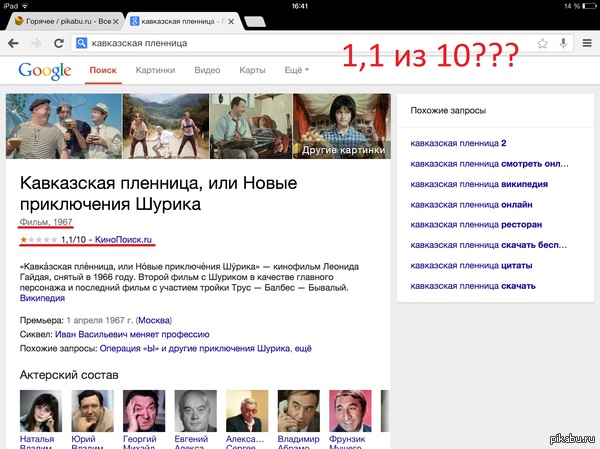
Task: Select actress Наталья photo in cast
Action: [41, 411]
